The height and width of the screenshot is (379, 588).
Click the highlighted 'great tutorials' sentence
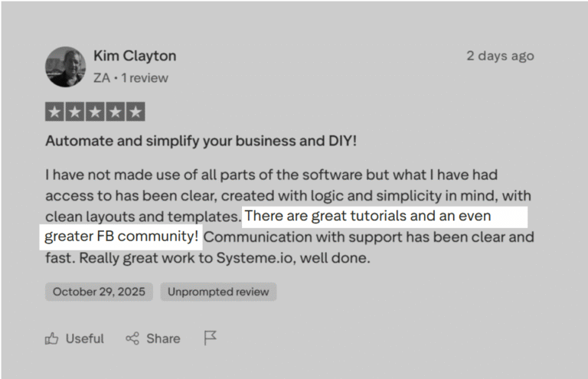pos(367,216)
